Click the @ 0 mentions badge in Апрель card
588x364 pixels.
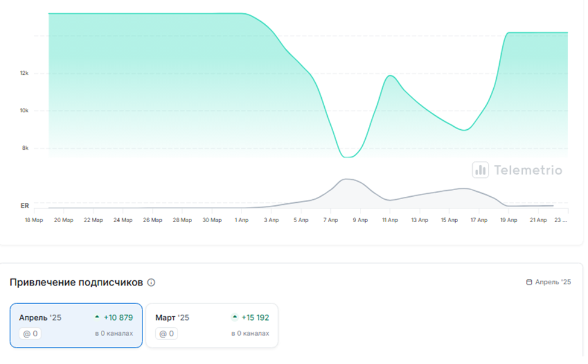(x=30, y=333)
